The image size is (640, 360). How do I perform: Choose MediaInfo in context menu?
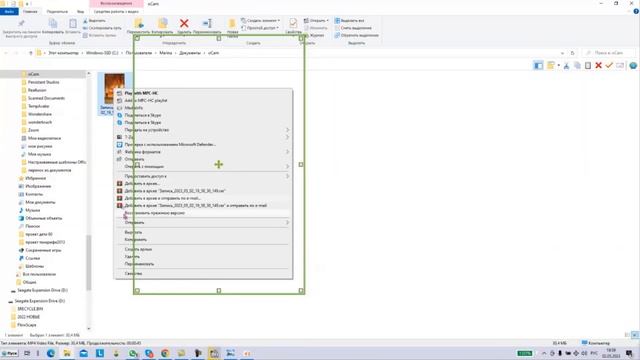click(x=133, y=108)
